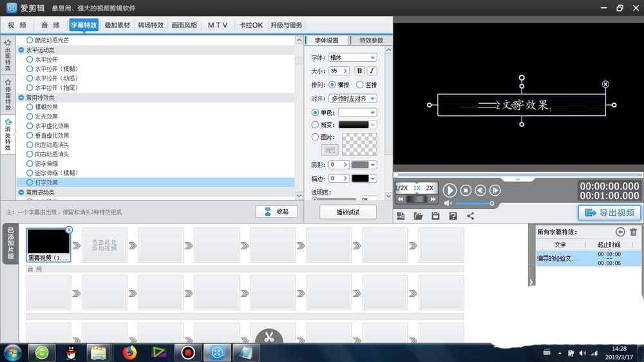644x362 pixels.
Task: Open the 特效参数 tab
Action: (x=371, y=40)
